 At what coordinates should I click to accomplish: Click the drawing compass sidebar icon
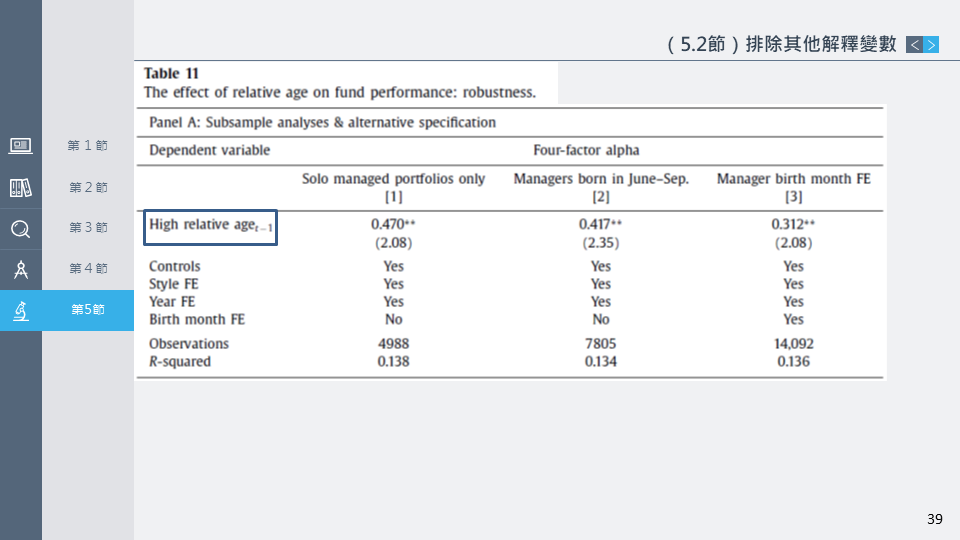tap(20, 269)
